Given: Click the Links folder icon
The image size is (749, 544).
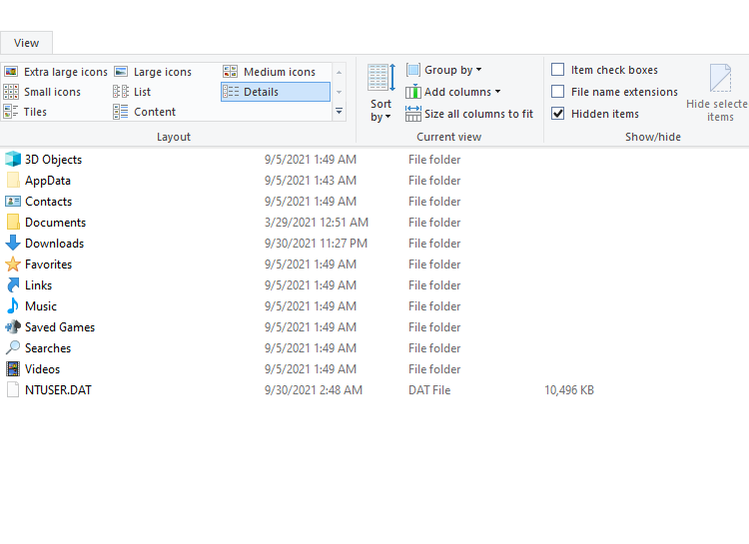Looking at the screenshot, I should tap(13, 285).
